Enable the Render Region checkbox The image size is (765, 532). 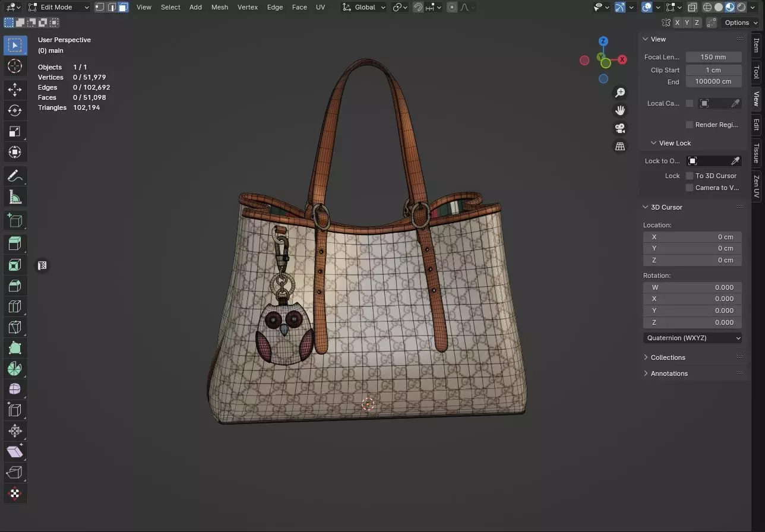click(690, 125)
